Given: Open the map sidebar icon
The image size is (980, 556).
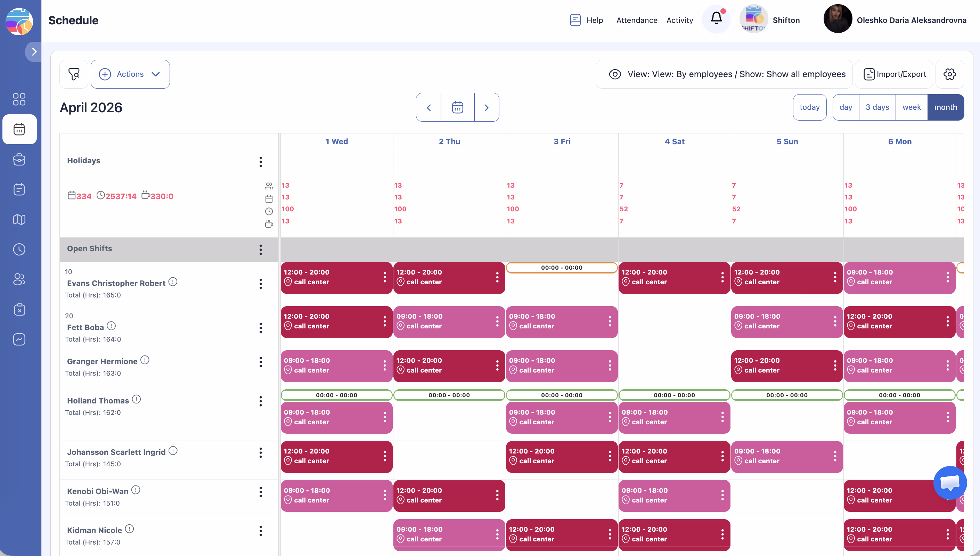Looking at the screenshot, I should [19, 220].
